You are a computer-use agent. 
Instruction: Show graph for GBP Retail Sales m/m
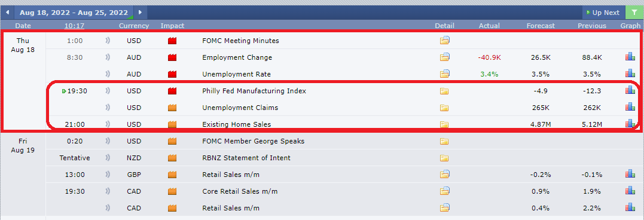pyautogui.click(x=630, y=175)
